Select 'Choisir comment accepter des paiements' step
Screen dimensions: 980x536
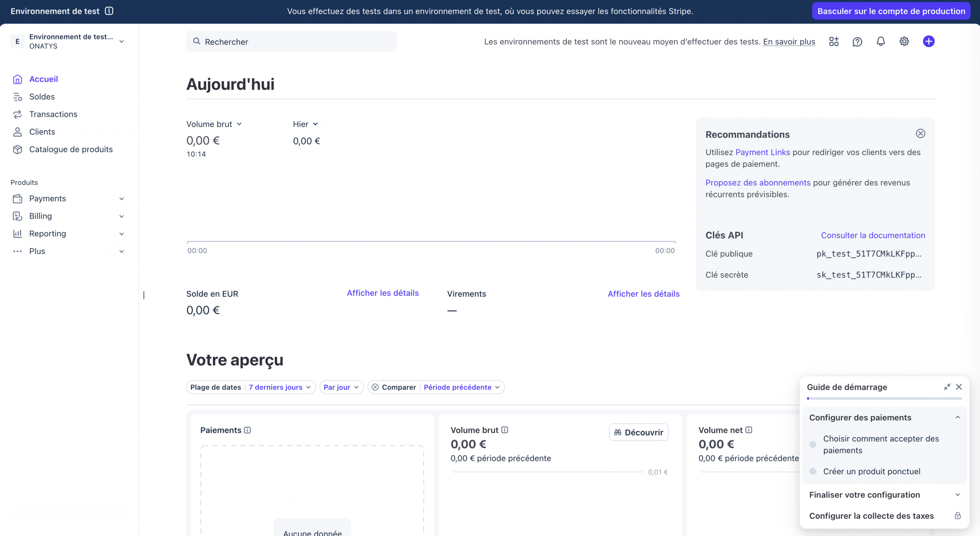(x=880, y=444)
